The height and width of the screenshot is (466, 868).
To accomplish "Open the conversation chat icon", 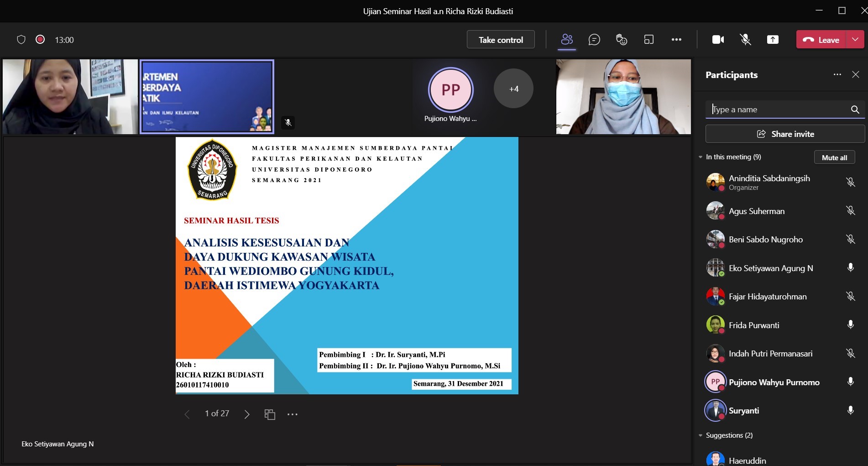I will pyautogui.click(x=594, y=40).
